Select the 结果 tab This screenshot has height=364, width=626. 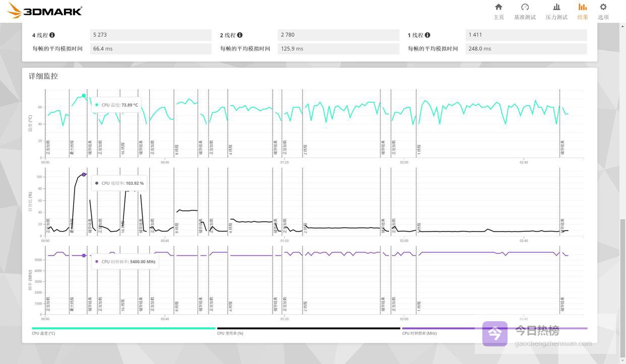[x=583, y=11]
